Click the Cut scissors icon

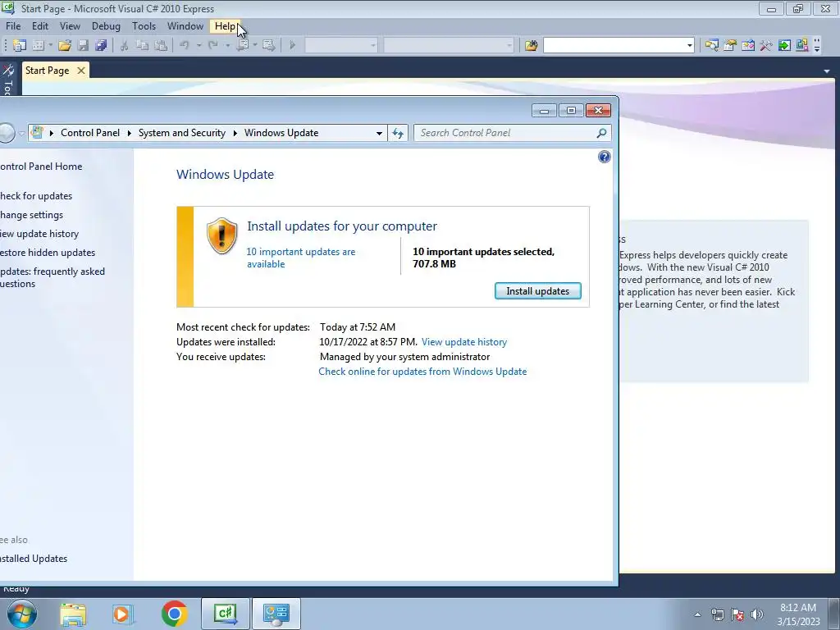tap(124, 46)
